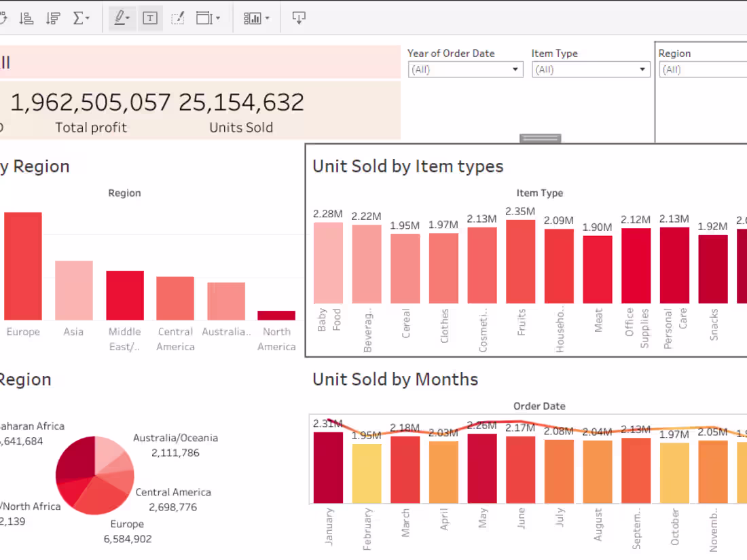Click the Sort Ascending icon

tap(26, 18)
